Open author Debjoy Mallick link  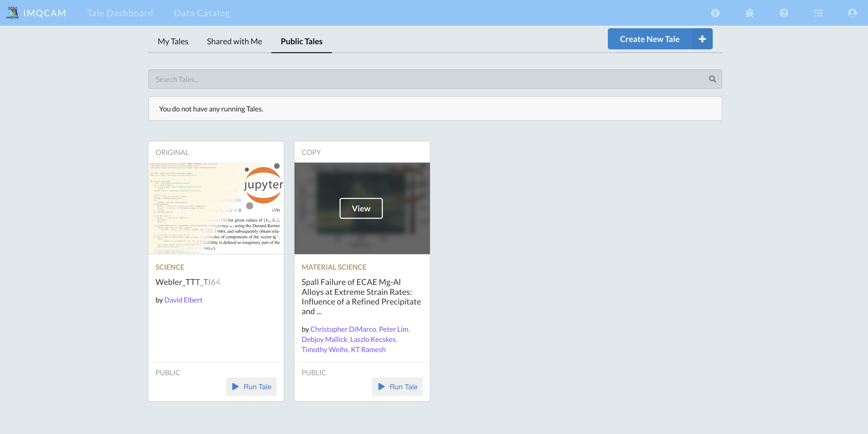coord(324,339)
